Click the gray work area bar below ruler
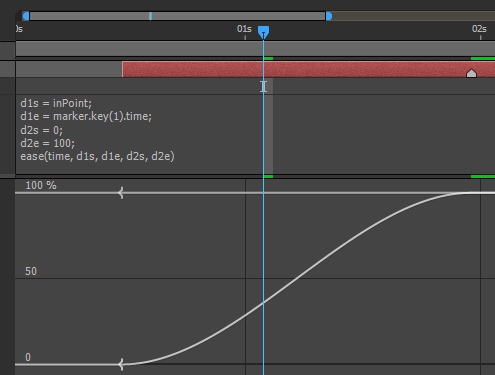This screenshot has height=375, width=495. coord(255,49)
